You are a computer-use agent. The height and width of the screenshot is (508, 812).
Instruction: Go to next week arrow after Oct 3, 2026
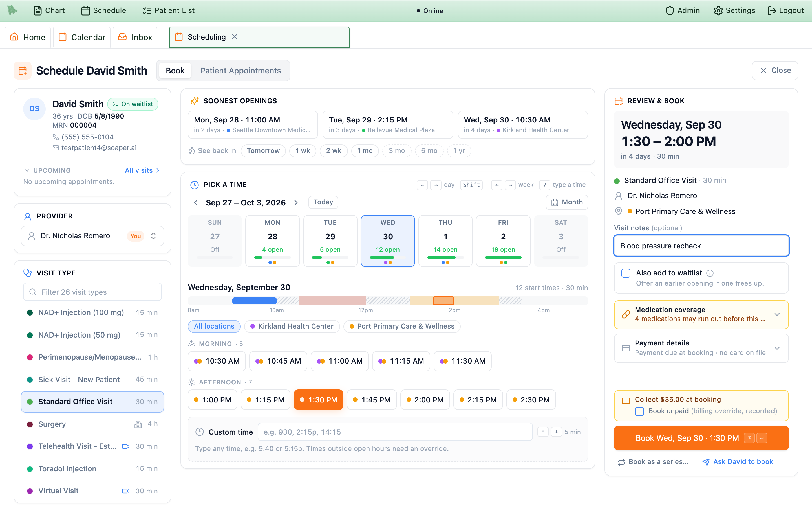[x=296, y=203]
